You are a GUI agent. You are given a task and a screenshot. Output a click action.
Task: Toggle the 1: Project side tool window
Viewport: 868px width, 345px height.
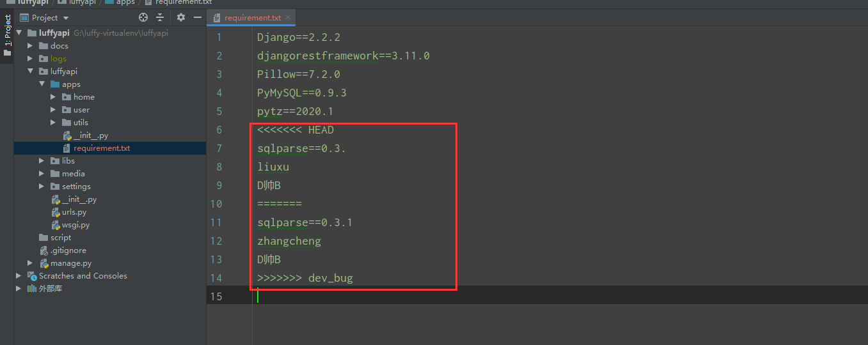[7, 36]
